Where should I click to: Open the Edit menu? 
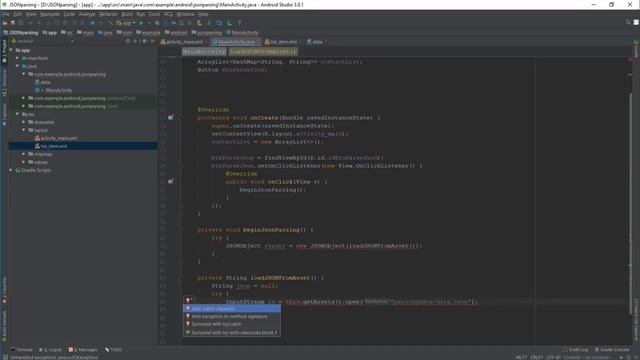(x=18, y=14)
